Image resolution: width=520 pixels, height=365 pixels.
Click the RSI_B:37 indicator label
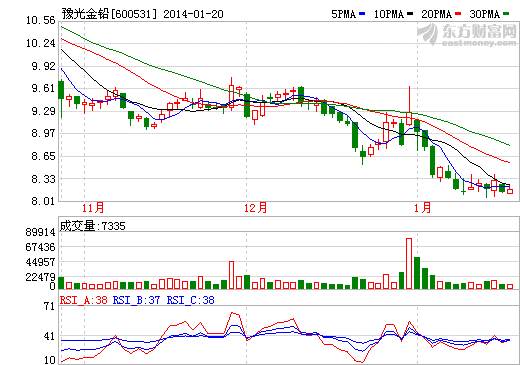coord(136,300)
